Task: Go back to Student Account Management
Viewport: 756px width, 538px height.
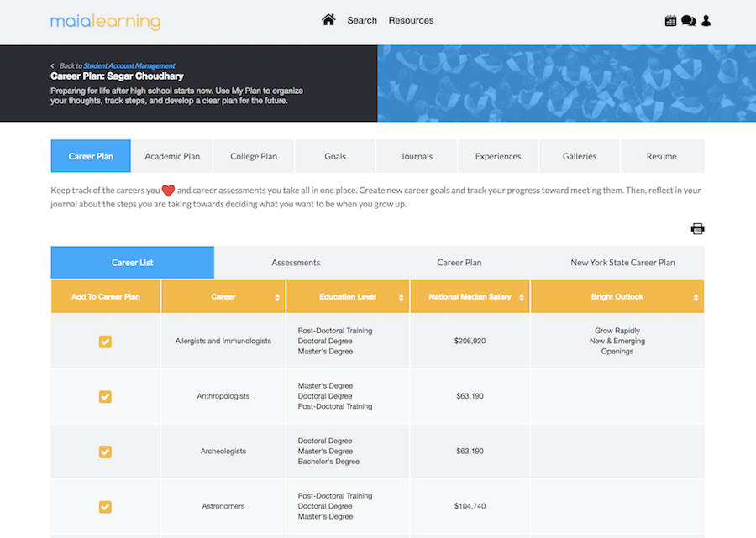Action: pos(129,65)
